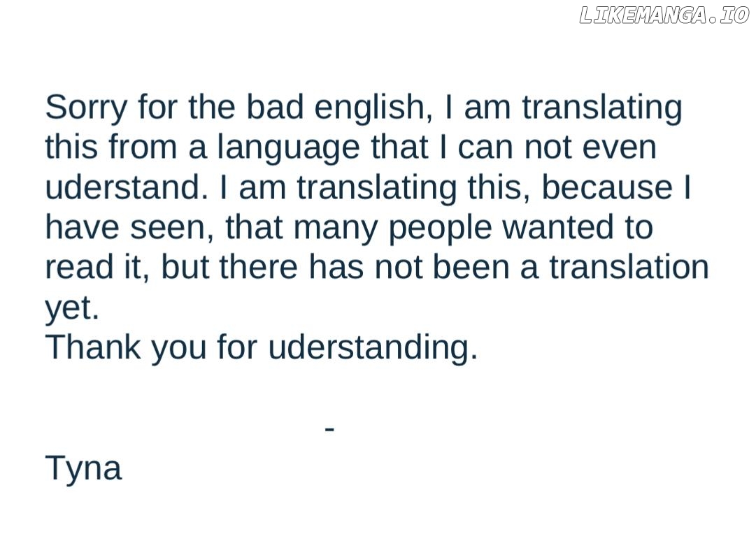The image size is (756, 550).
Task: Click the LIKEMANGA.IO watermark
Action: click(x=664, y=15)
